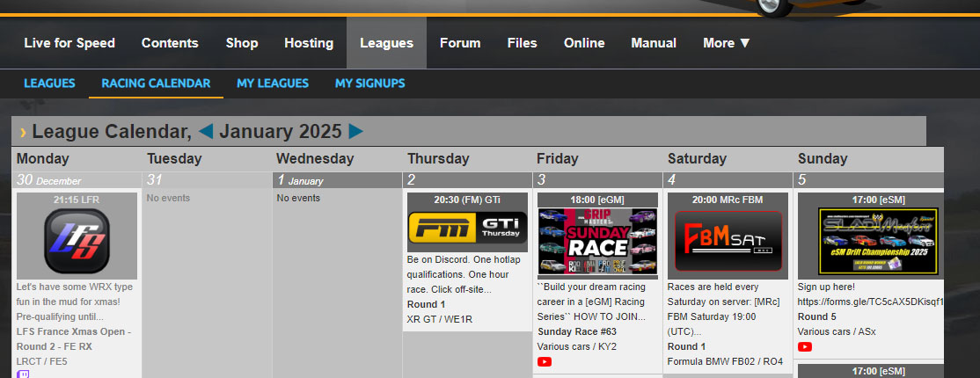
Task: Switch to the LEAGUES sub-tab
Action: coord(49,84)
